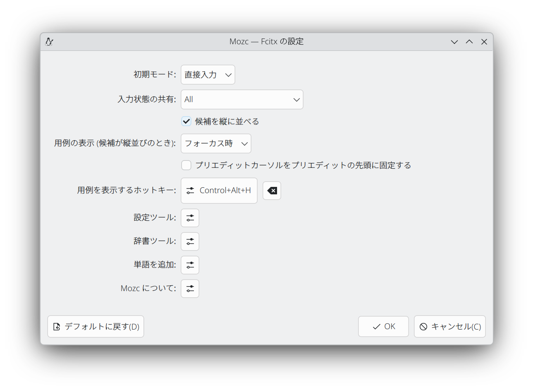Enable プリエディットカーソル fixed at head checkbox
533x392 pixels.
[x=186, y=165]
